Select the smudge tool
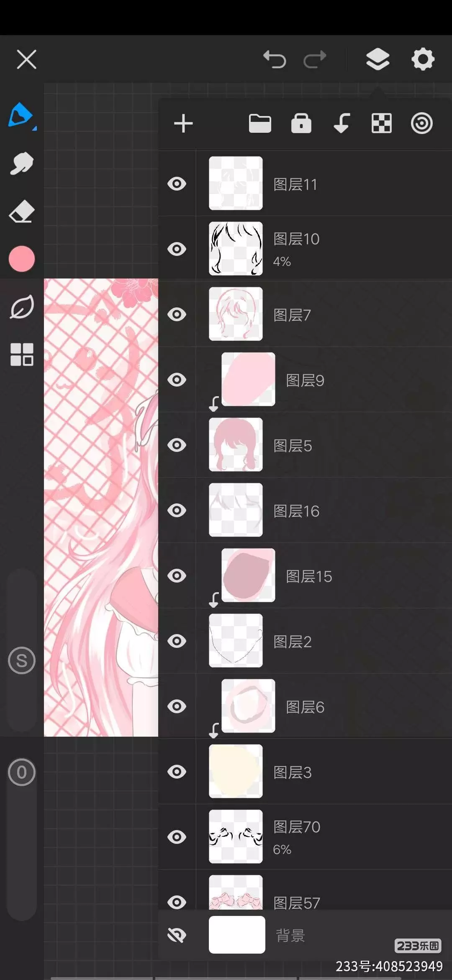 (x=22, y=163)
